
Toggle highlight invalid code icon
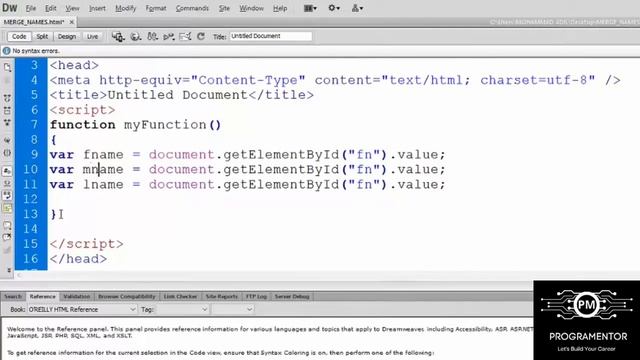pos(7,184)
